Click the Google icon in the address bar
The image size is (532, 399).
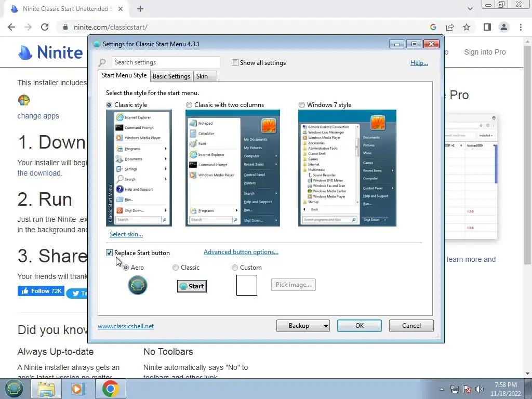[433, 27]
